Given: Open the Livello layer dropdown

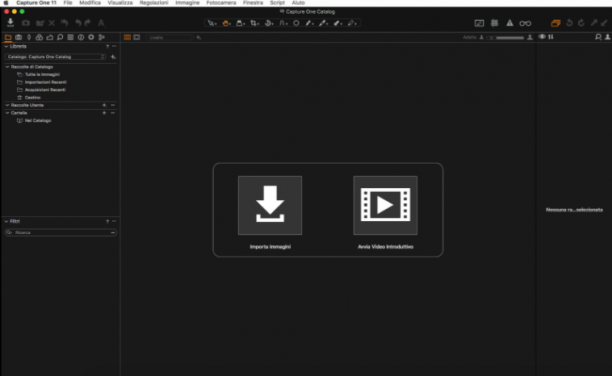Looking at the screenshot, I should [x=170, y=37].
